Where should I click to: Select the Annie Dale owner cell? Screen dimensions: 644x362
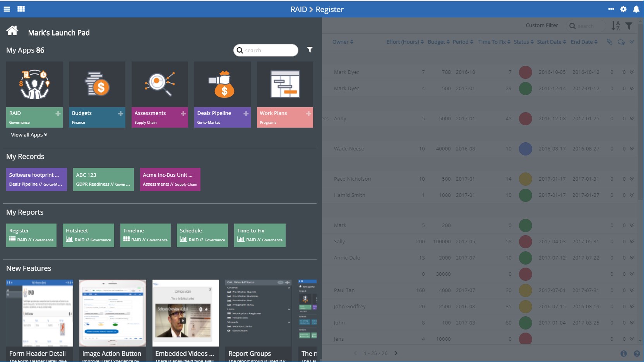click(347, 258)
